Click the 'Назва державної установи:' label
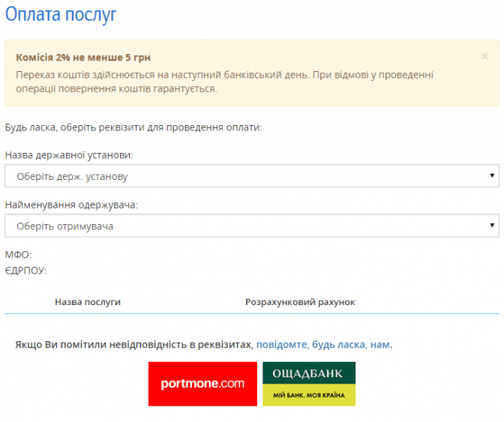Screen dimensions: 504x422 pyautogui.click(x=69, y=154)
